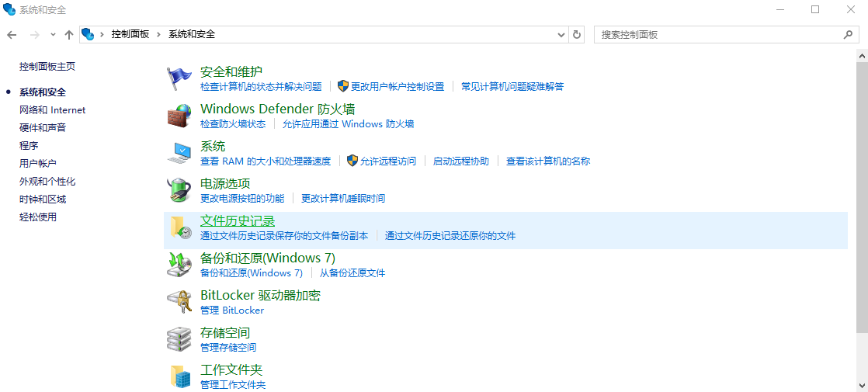
Task: Click the refresh button beside address bar
Action: pyautogui.click(x=577, y=34)
